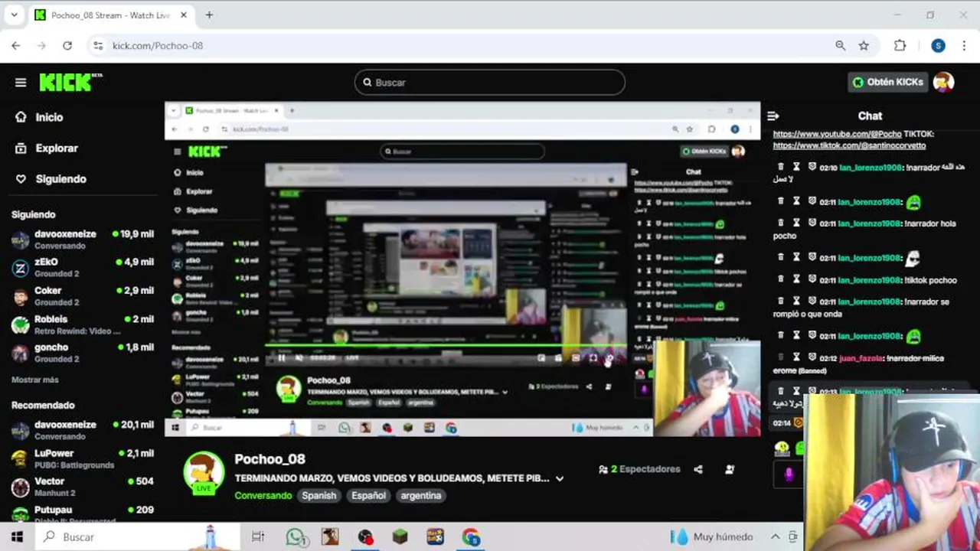Viewport: 980px width, 551px height.
Task: Click the live stream video player
Action: pyautogui.click(x=462, y=269)
